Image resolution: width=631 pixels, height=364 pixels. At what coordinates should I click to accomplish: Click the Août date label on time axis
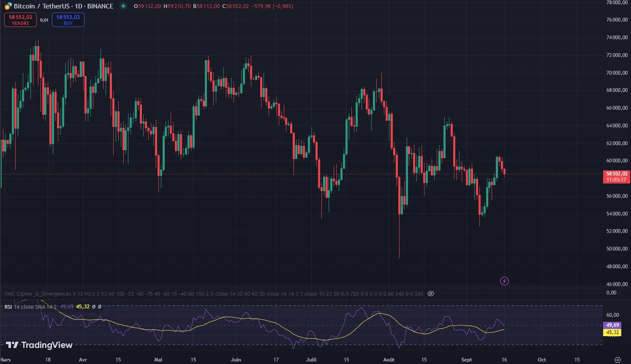coord(389,360)
